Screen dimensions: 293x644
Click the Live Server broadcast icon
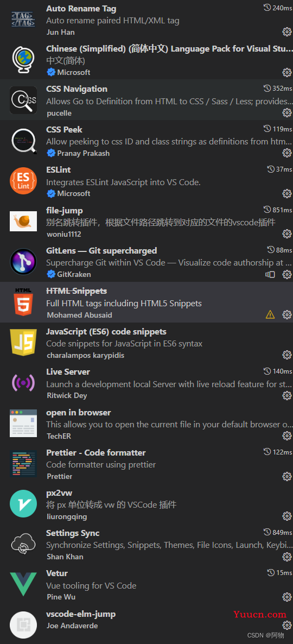point(23,383)
